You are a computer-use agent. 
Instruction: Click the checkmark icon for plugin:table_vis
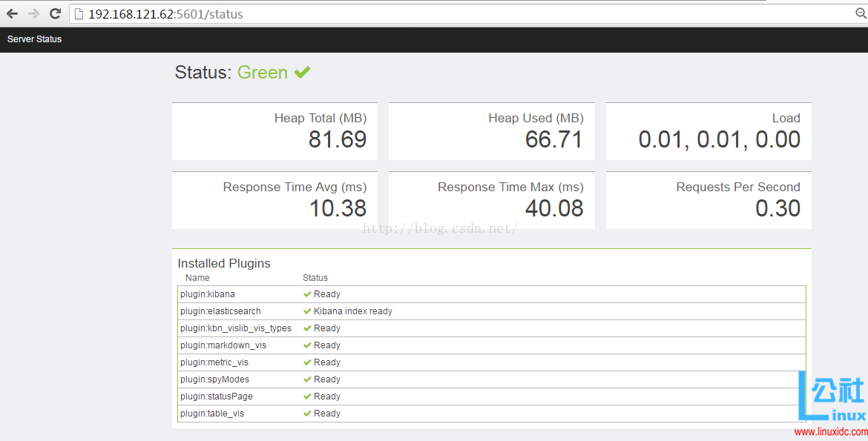click(307, 414)
